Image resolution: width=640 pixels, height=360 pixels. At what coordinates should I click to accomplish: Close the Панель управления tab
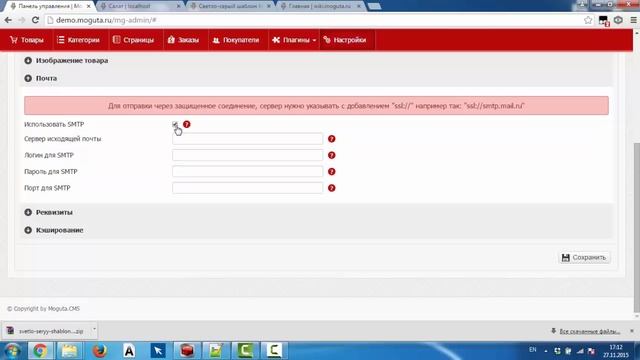pyautogui.click(x=89, y=6)
